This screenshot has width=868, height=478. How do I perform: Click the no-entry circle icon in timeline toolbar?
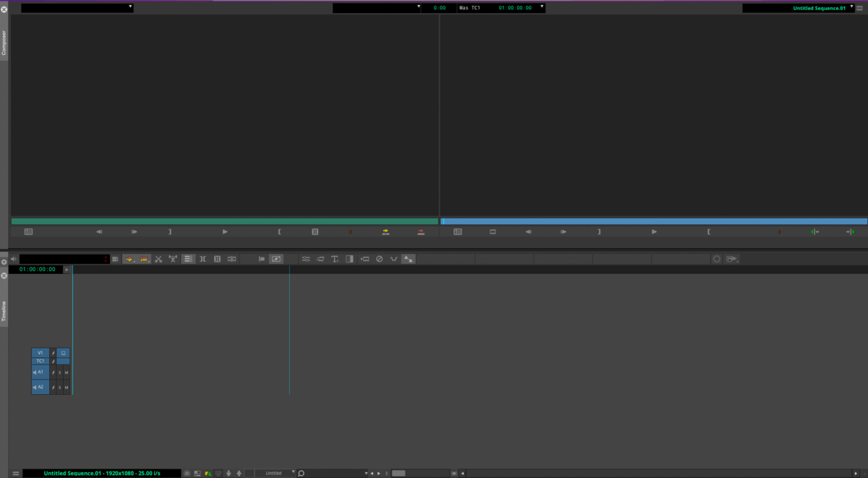coord(379,258)
